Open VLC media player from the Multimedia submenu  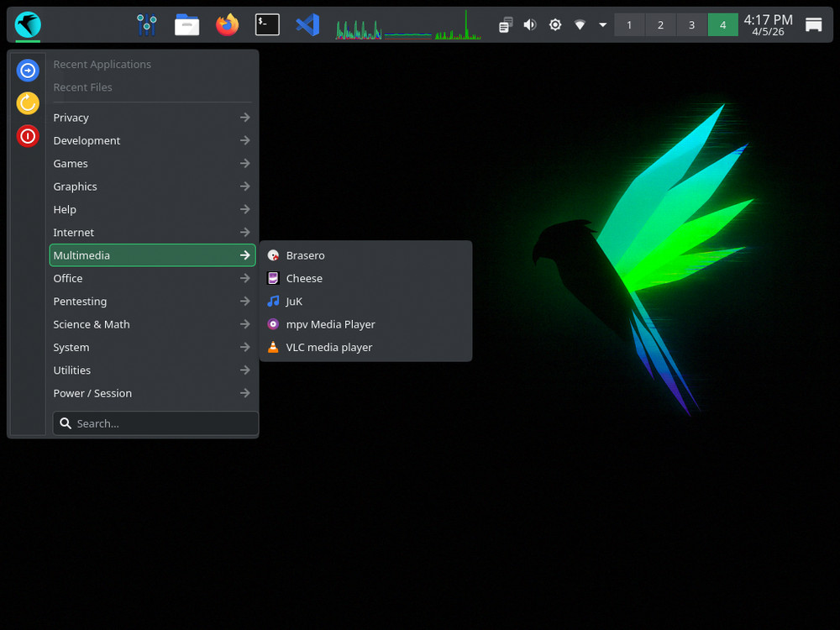[328, 347]
